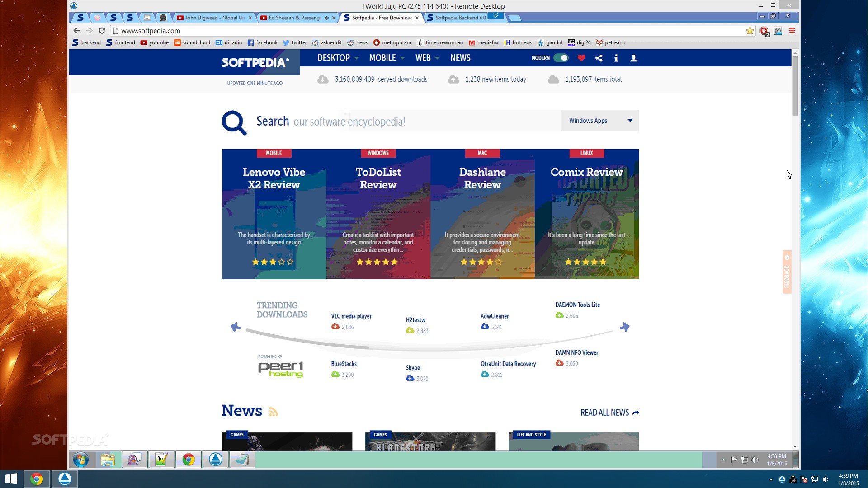Select the Softpedia - Free Downloads tab
The width and height of the screenshot is (868, 488).
point(381,18)
